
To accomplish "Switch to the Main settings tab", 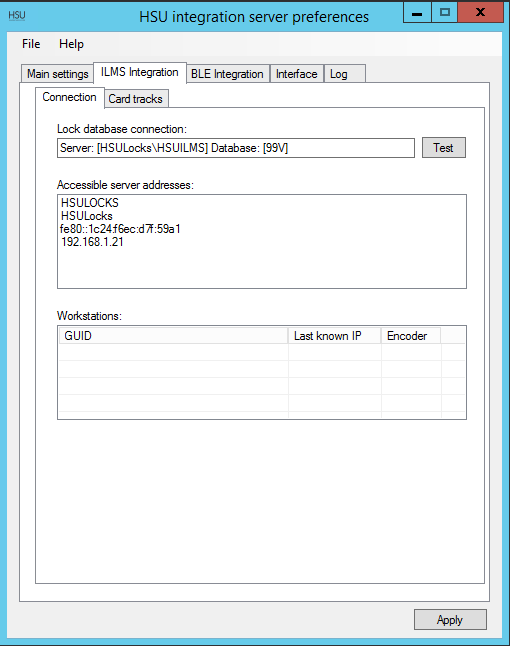I will (x=57, y=74).
